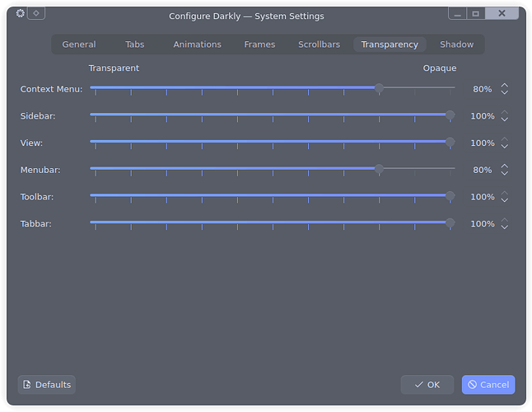Click the keep-above diamond title bar icon
The width and height of the screenshot is (532, 412).
(x=36, y=13)
